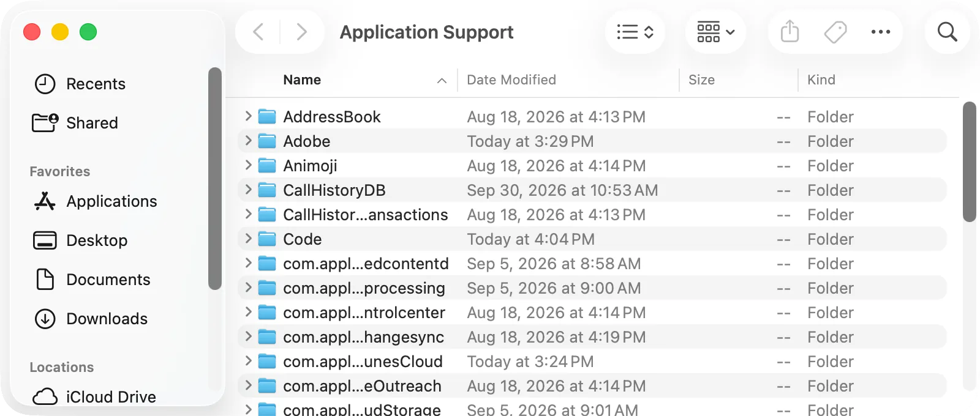Select the Code folder icon
Screen dimensions: 980x416
tap(267, 239)
